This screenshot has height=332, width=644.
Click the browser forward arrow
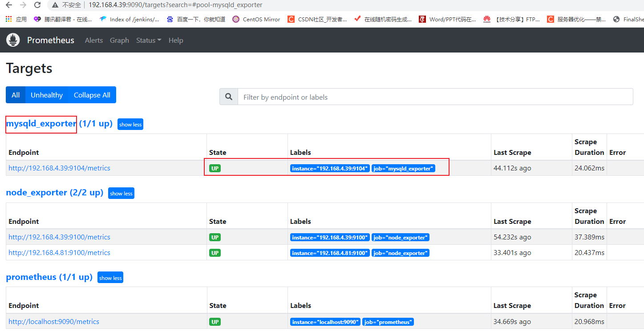click(x=23, y=5)
